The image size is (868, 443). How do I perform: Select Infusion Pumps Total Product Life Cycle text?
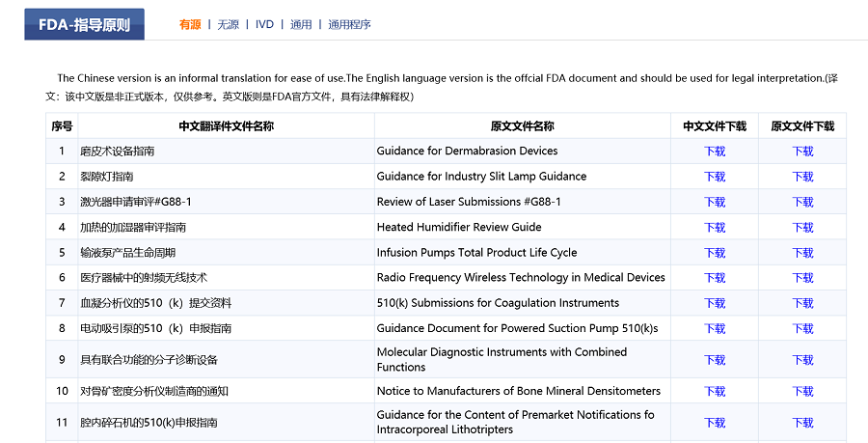477,253
